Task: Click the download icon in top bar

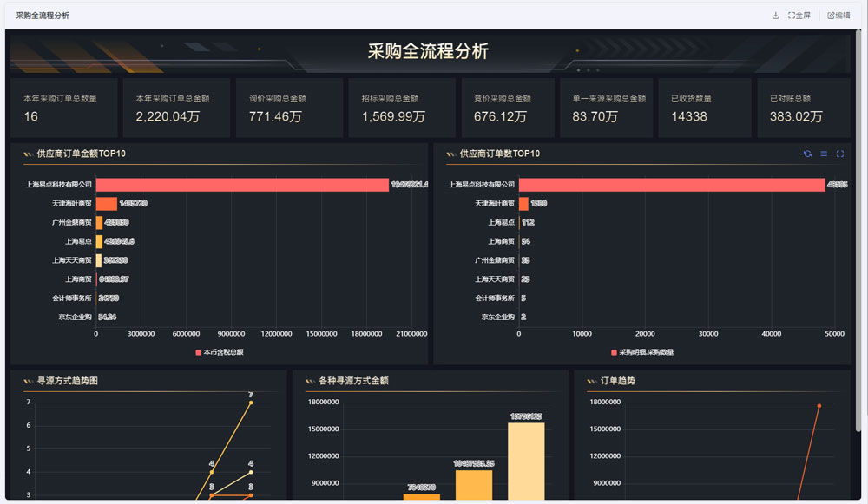Action: coord(775,16)
